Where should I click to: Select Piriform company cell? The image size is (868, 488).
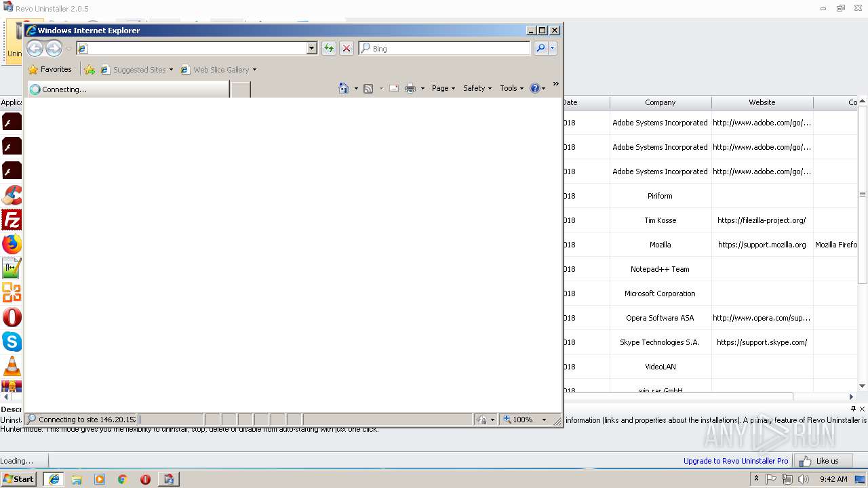(x=660, y=196)
